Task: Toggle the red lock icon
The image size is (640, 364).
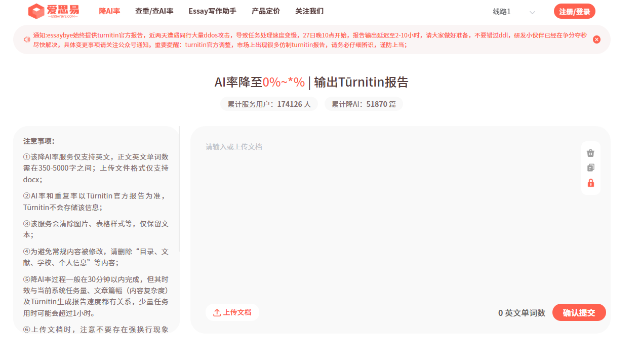Action: click(x=590, y=183)
